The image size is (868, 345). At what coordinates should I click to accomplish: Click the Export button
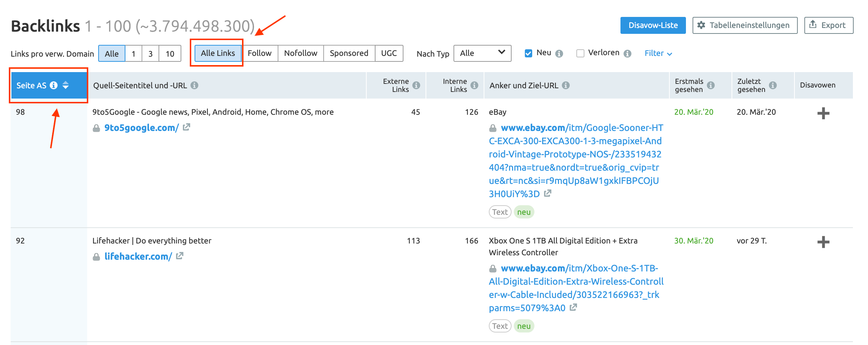click(829, 25)
